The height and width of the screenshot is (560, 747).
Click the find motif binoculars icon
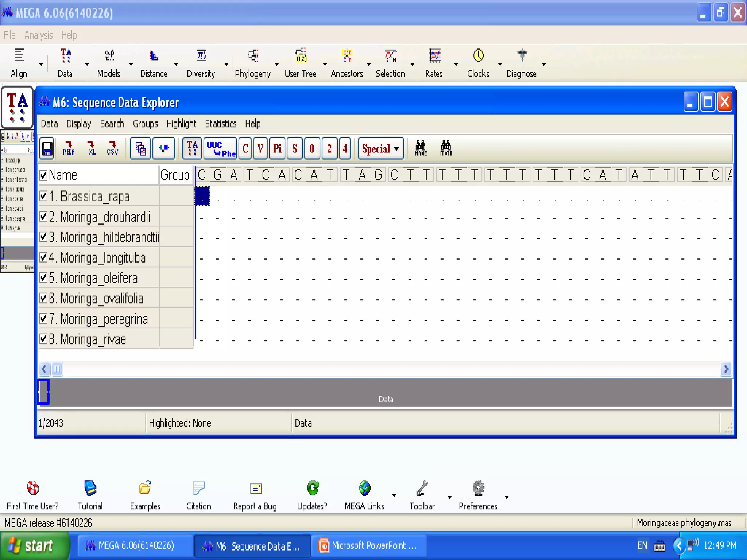(x=446, y=148)
